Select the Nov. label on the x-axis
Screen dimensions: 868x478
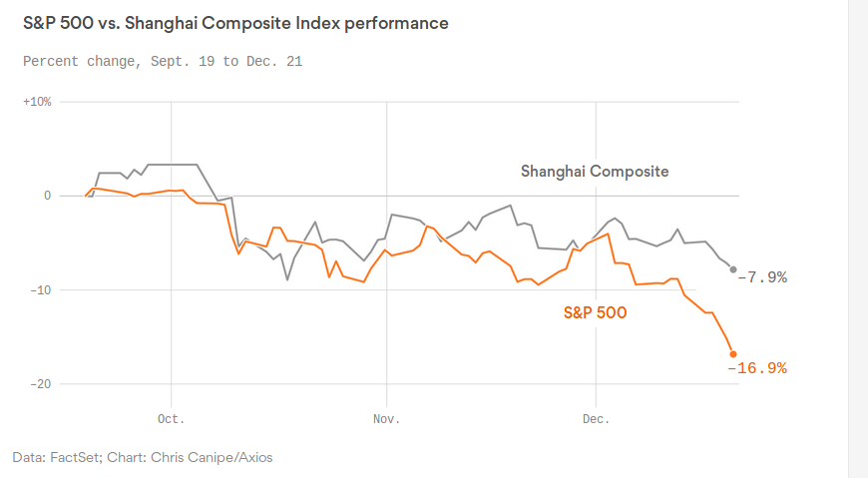(385, 418)
